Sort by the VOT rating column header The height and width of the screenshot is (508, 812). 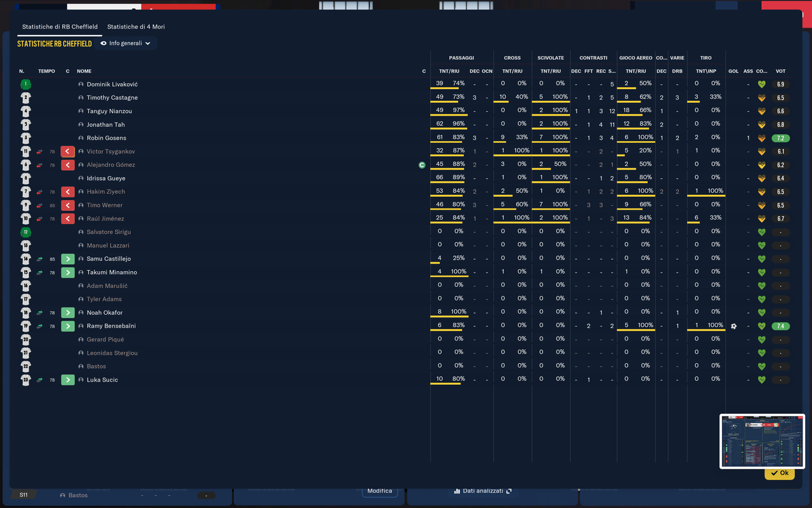(781, 71)
